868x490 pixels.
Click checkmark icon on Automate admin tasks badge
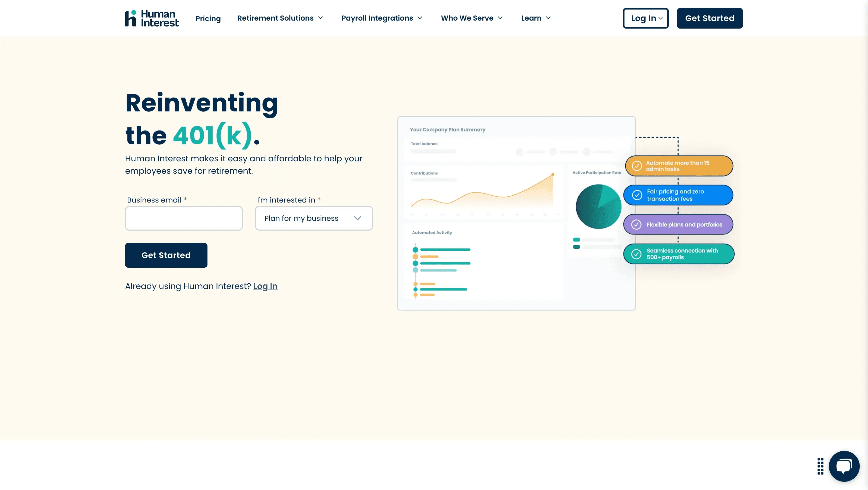click(637, 166)
